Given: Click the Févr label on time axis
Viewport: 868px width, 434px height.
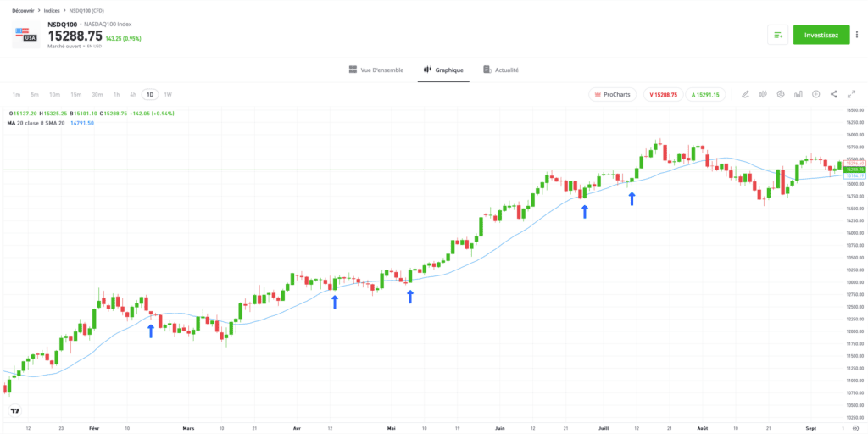Looking at the screenshot, I should (x=95, y=428).
